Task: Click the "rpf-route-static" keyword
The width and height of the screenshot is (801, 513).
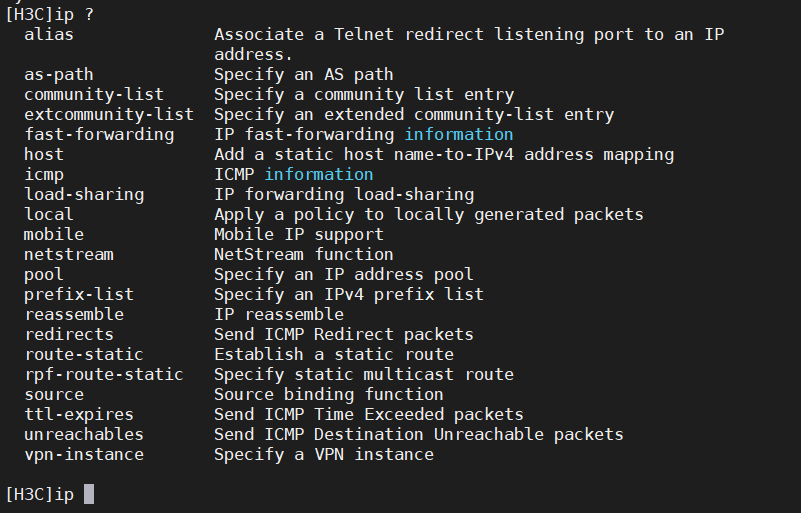Action: point(104,374)
